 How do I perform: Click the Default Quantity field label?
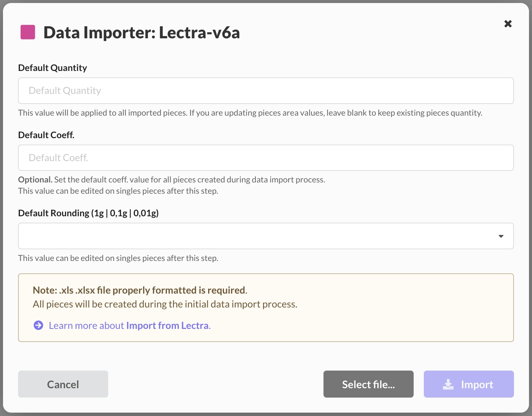pos(53,68)
